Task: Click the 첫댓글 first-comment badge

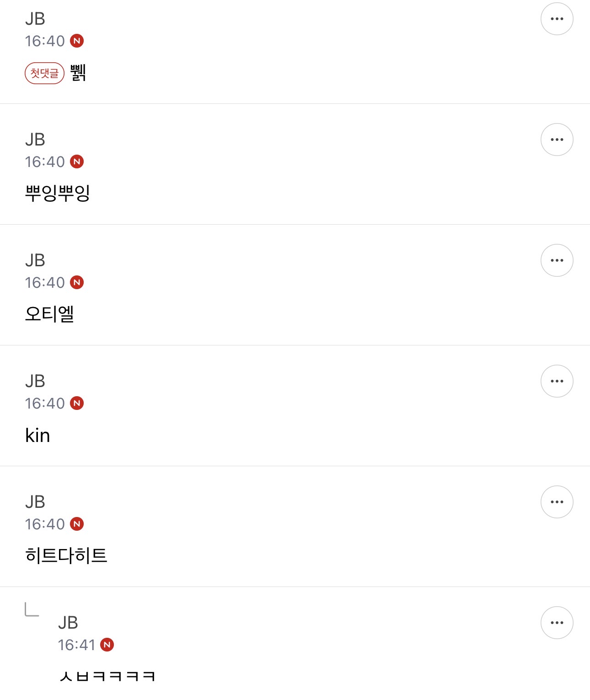Action: tap(44, 73)
